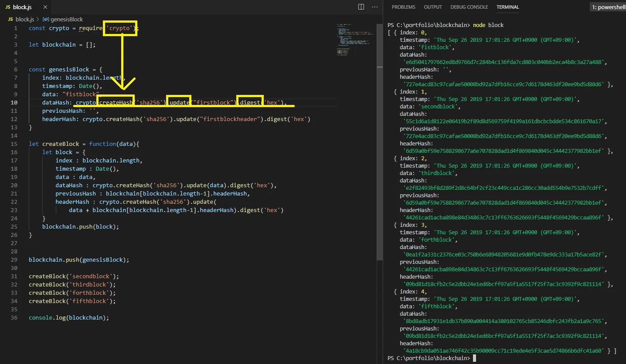The width and height of the screenshot is (626, 364).
Task: Select the TERMINAL panel tab
Action: [507, 7]
